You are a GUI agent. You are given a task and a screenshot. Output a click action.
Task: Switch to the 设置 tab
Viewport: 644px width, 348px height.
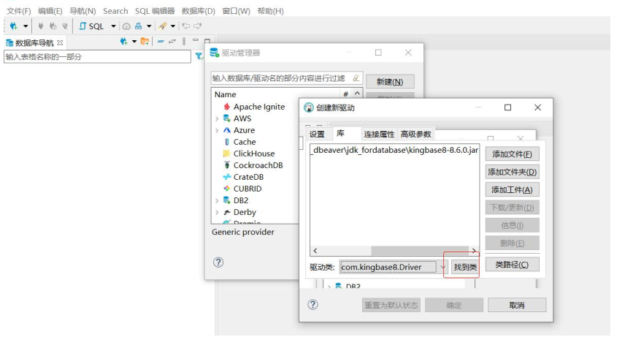pyautogui.click(x=317, y=134)
